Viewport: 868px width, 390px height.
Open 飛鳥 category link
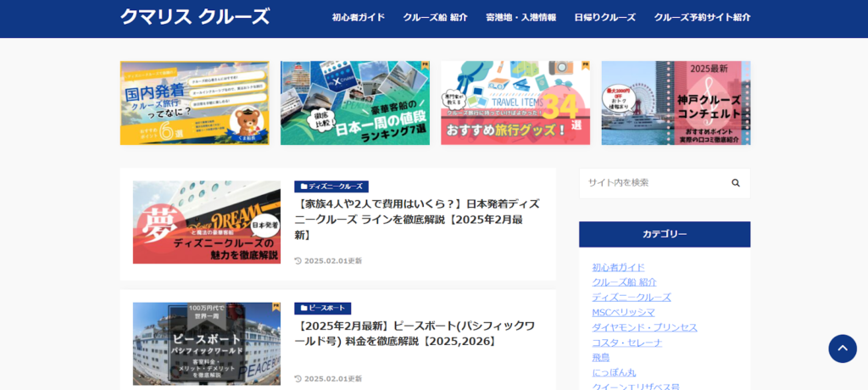[x=601, y=357]
